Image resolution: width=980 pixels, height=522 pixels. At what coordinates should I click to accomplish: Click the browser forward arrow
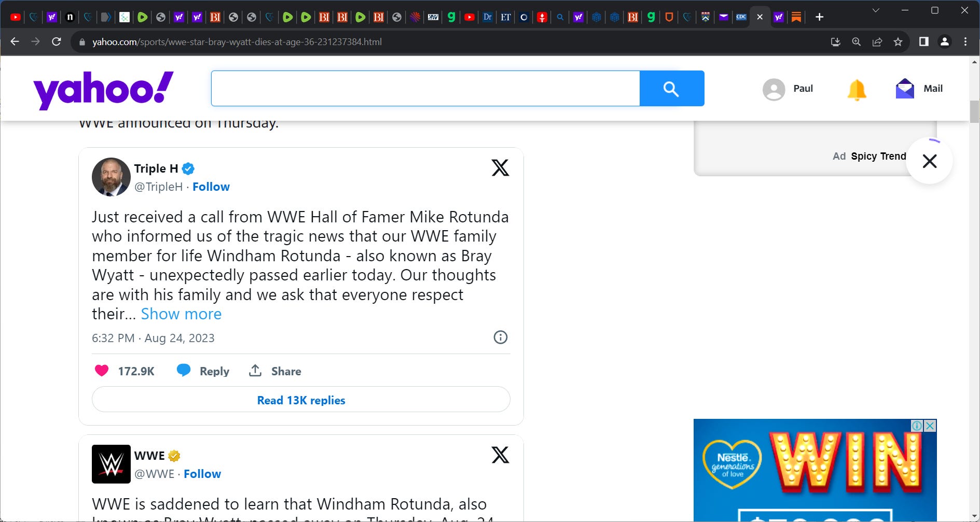tap(35, 41)
